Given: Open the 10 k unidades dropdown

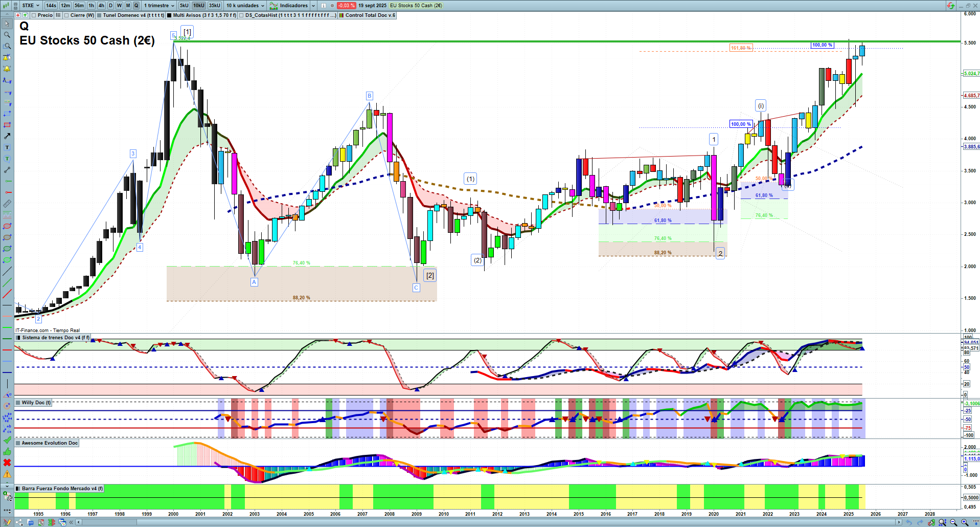Looking at the screenshot, I should click(x=245, y=6).
